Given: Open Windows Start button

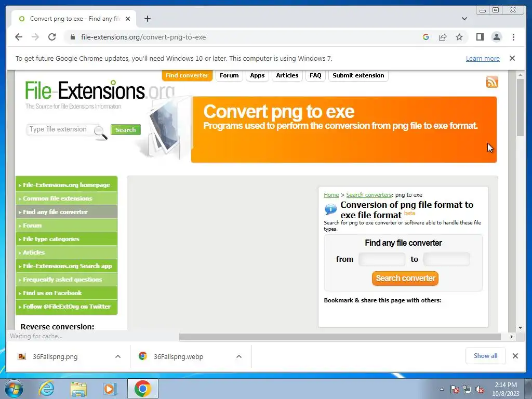Looking at the screenshot, I should point(14,389).
